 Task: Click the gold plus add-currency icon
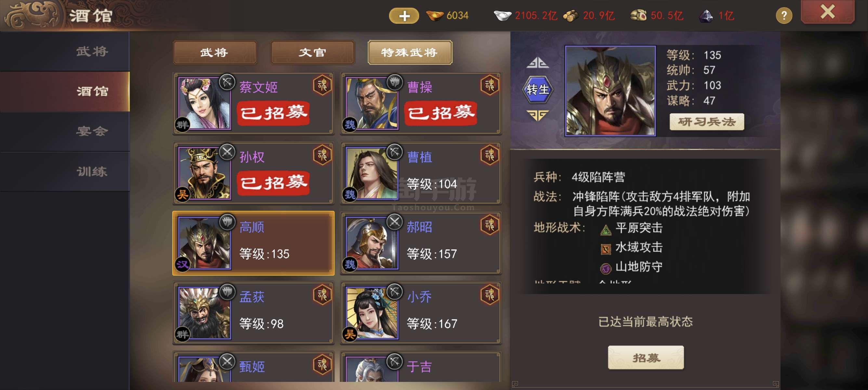click(x=404, y=16)
